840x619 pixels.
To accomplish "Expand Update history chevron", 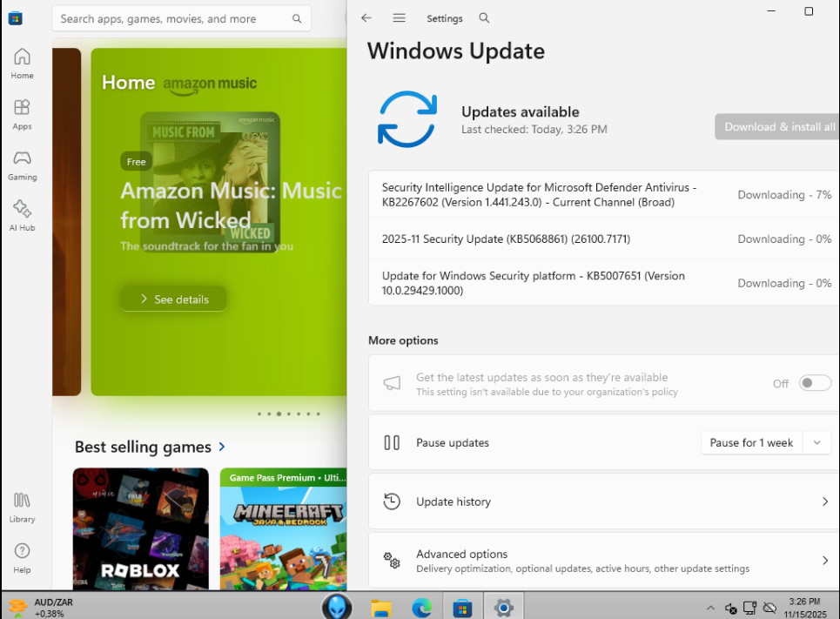I will (x=825, y=501).
